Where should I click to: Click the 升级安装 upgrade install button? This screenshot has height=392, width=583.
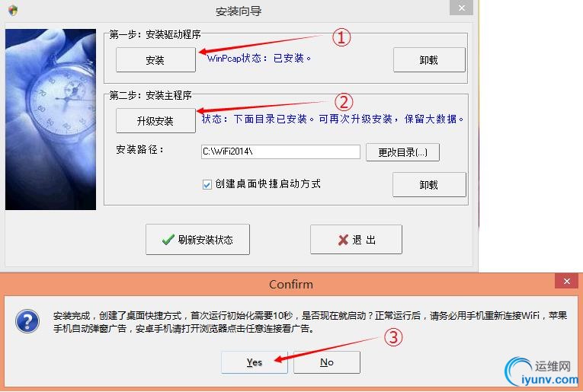pos(155,120)
